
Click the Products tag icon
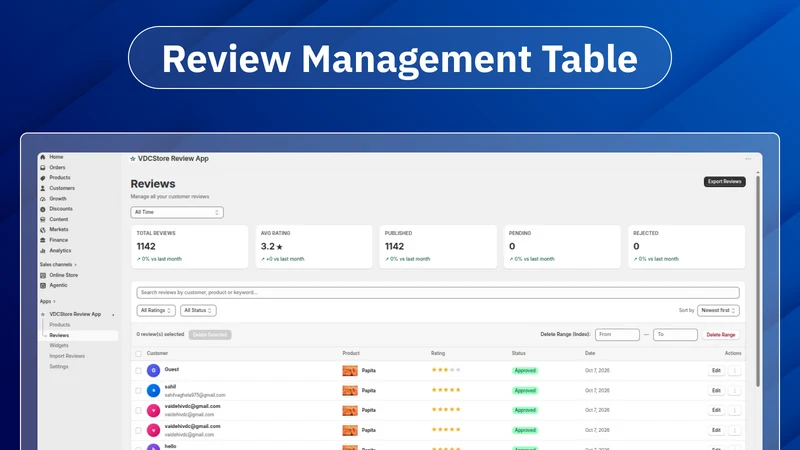tap(43, 178)
